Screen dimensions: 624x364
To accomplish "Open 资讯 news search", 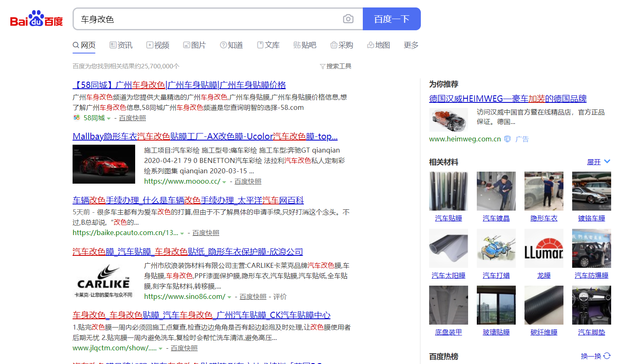I will pos(121,45).
